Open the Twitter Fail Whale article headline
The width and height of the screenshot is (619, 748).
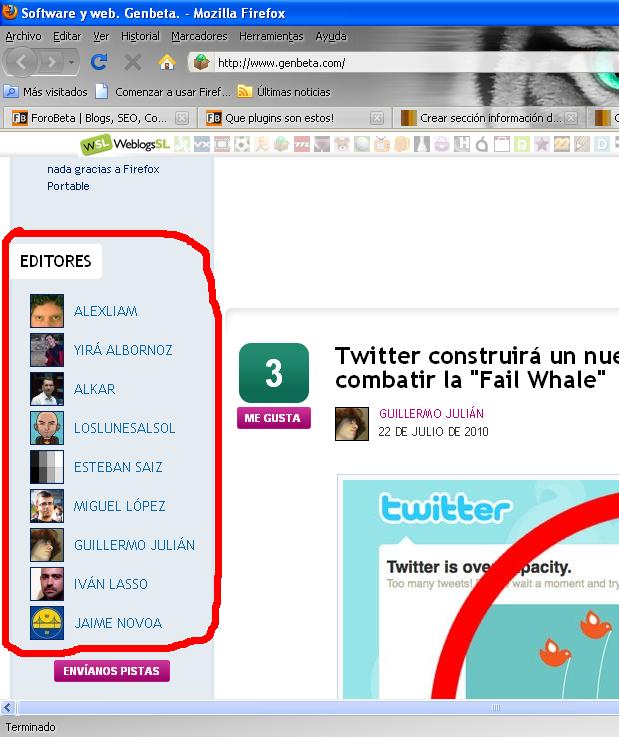click(x=477, y=368)
